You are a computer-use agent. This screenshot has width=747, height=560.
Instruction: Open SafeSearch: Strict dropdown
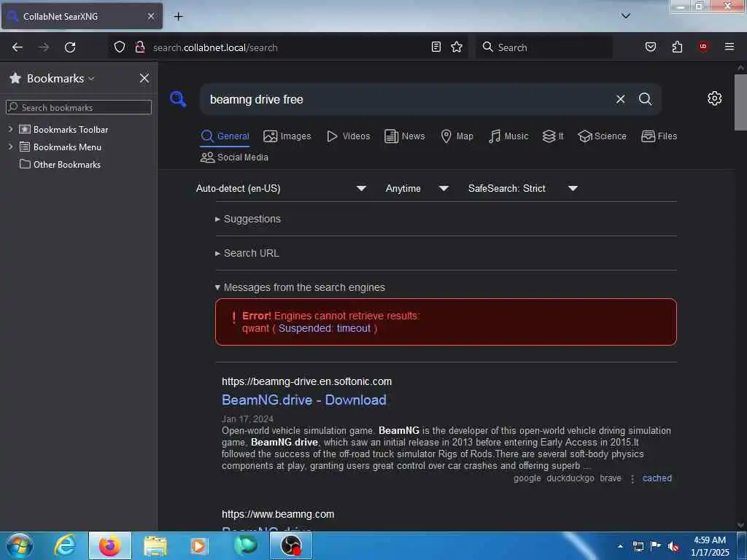[522, 189]
